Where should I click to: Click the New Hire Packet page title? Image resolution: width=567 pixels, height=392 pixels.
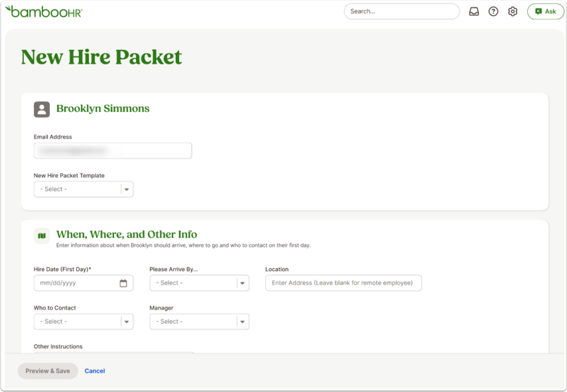[x=101, y=57]
